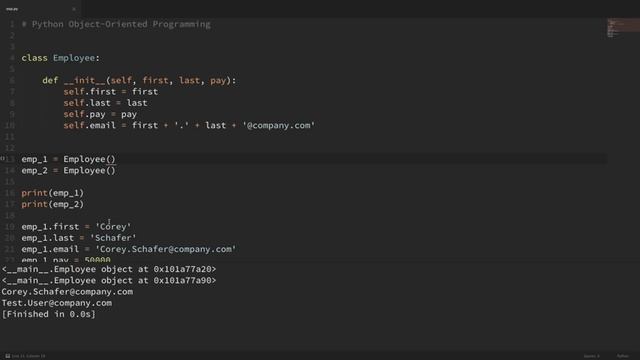This screenshot has height=360, width=640.
Task: Click the panel switcher icon in status bar
Action: point(7,356)
